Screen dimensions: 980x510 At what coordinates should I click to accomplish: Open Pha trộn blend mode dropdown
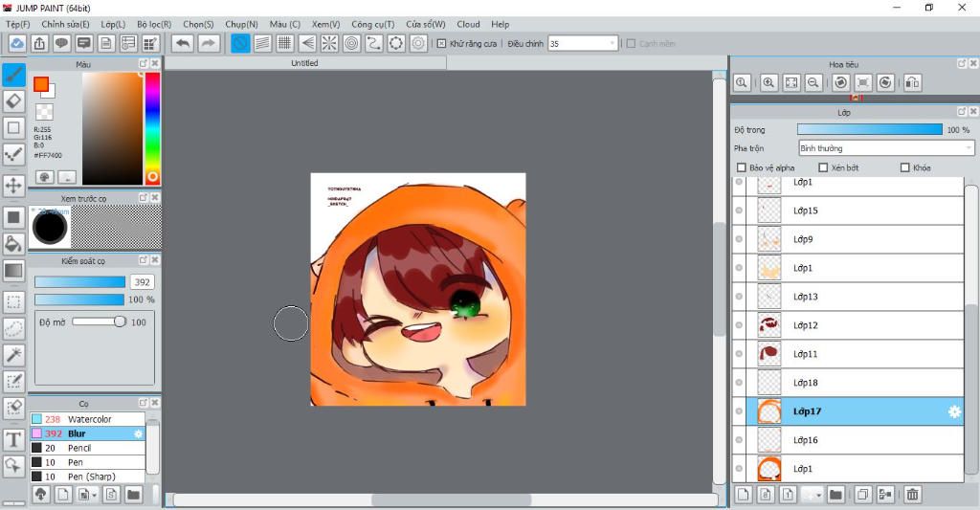(x=886, y=148)
